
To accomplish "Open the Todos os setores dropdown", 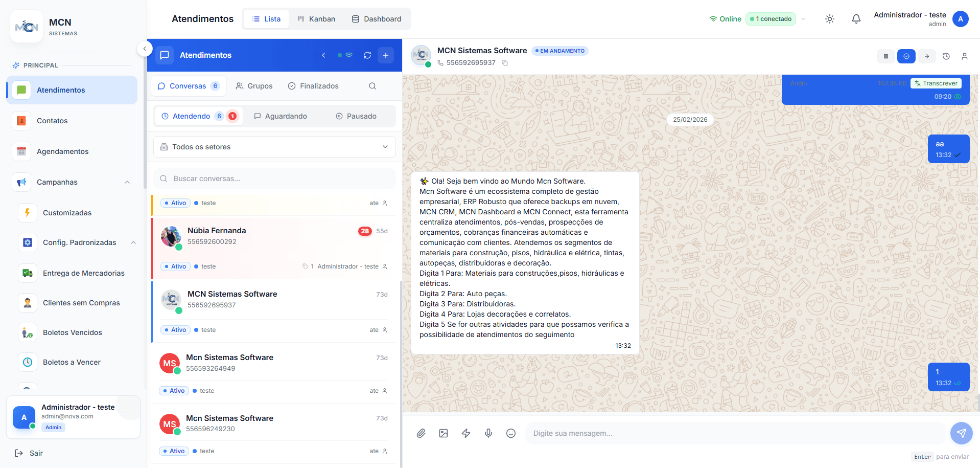I will (x=274, y=147).
